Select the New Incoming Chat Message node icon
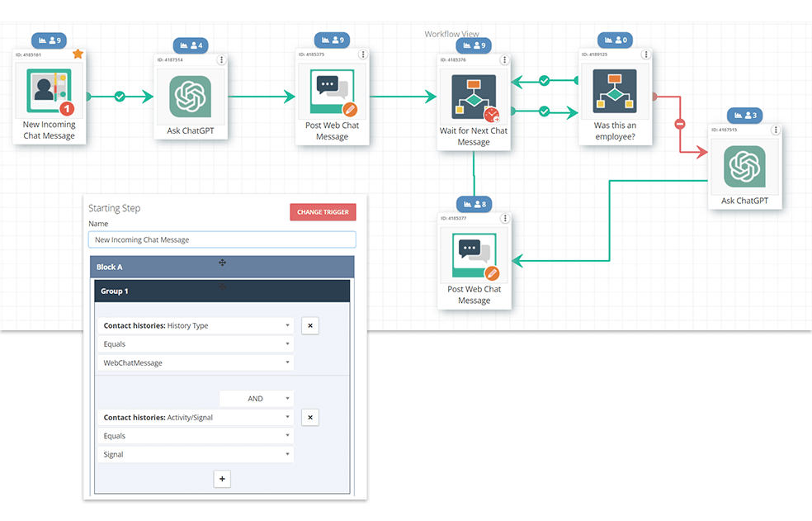The width and height of the screenshot is (812, 521). point(49,92)
